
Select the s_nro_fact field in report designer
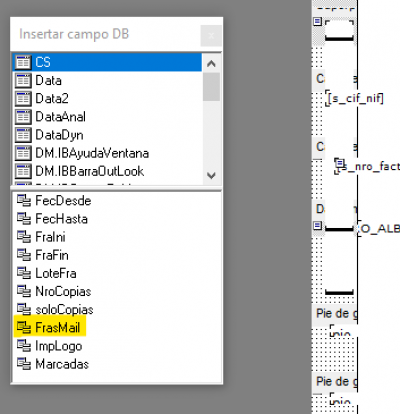tap(370, 166)
